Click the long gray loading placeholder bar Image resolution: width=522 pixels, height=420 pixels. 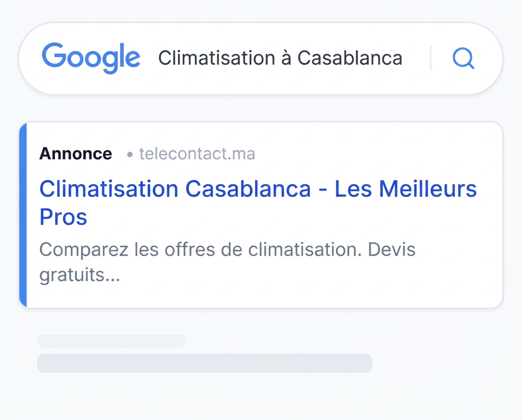[204, 363]
